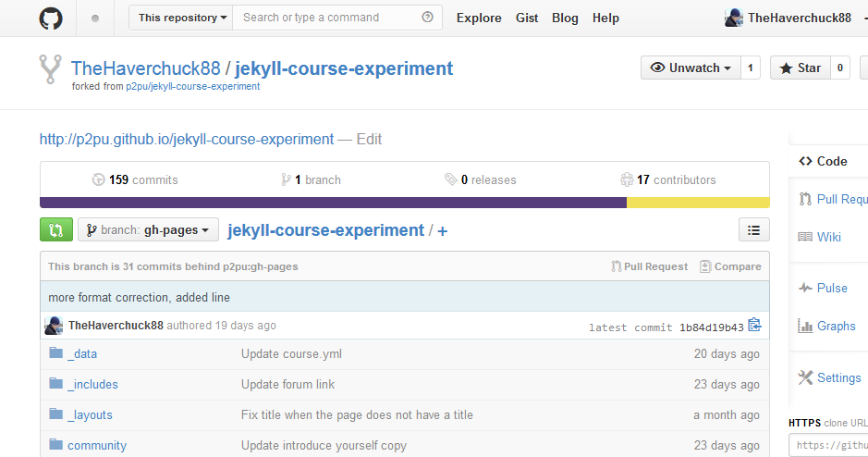868x457 pixels.
Task: Open the more format correction commit message
Action: [139, 298]
